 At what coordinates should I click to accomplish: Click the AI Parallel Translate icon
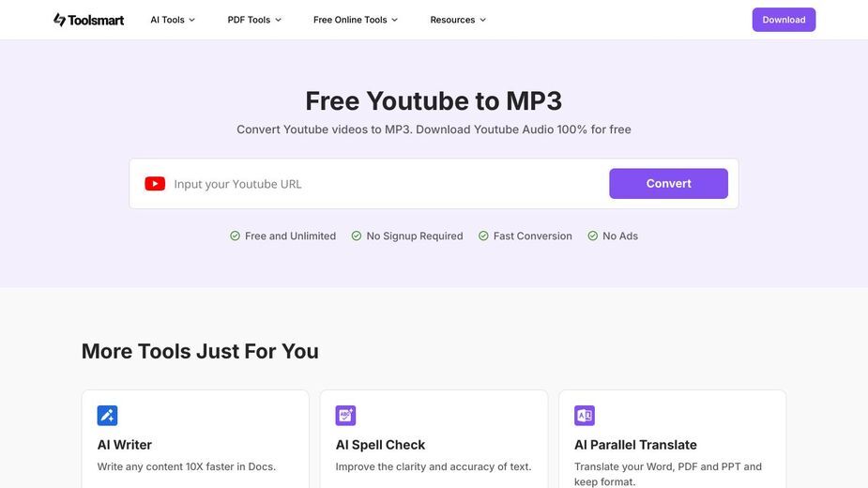pos(585,416)
